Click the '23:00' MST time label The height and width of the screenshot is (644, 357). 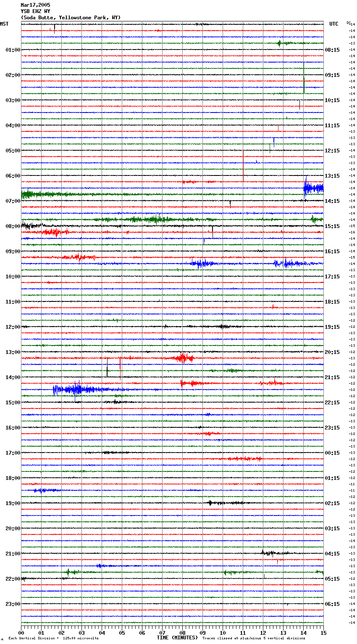13,604
